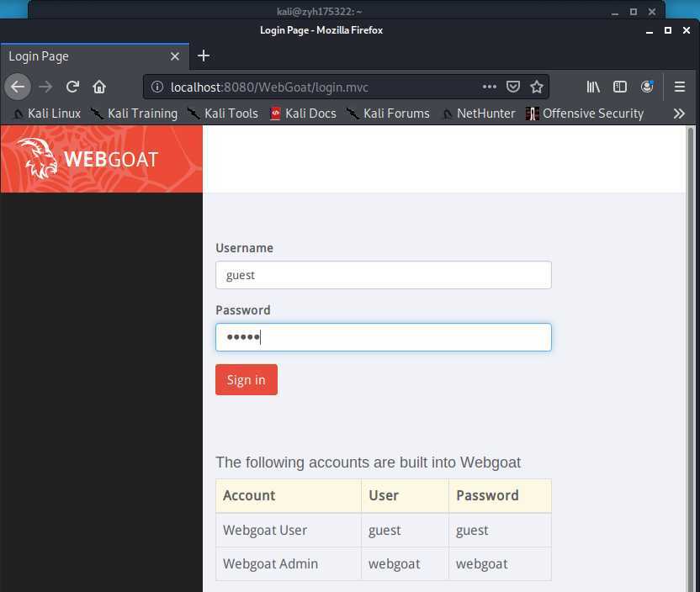
Task: Close the Login Page tab
Action: pos(174,56)
